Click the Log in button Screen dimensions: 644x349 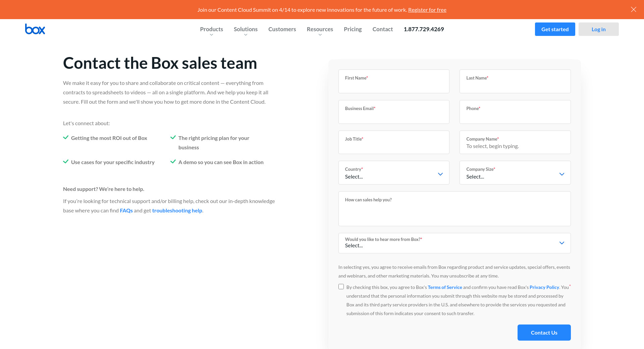point(598,29)
